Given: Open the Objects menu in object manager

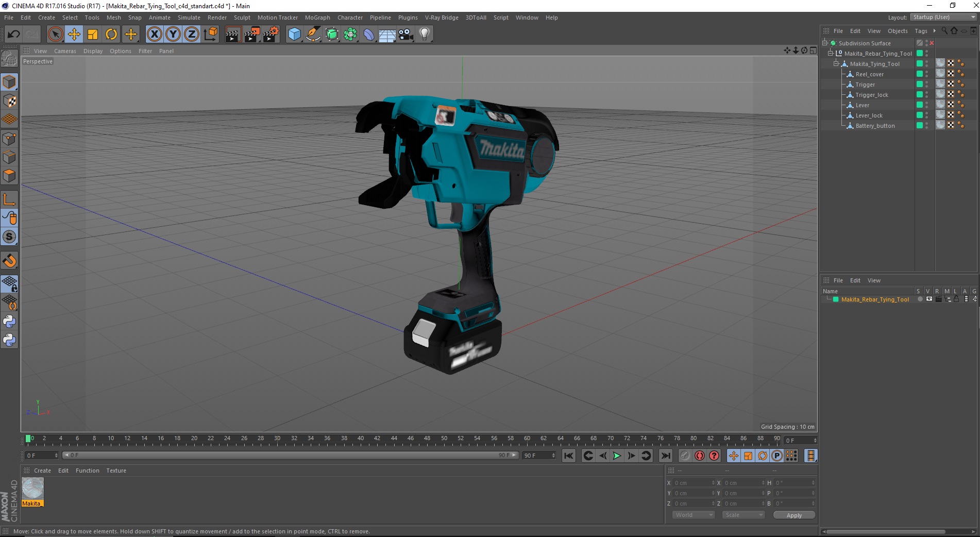Looking at the screenshot, I should [898, 31].
